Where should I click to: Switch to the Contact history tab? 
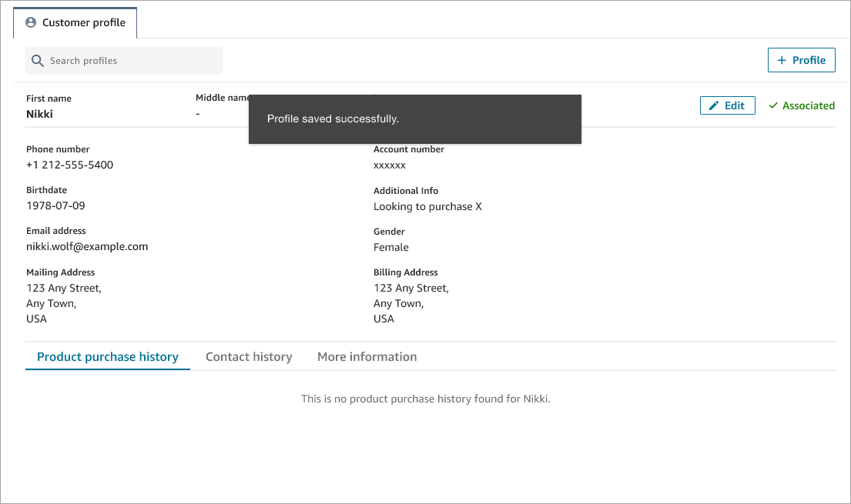point(249,357)
